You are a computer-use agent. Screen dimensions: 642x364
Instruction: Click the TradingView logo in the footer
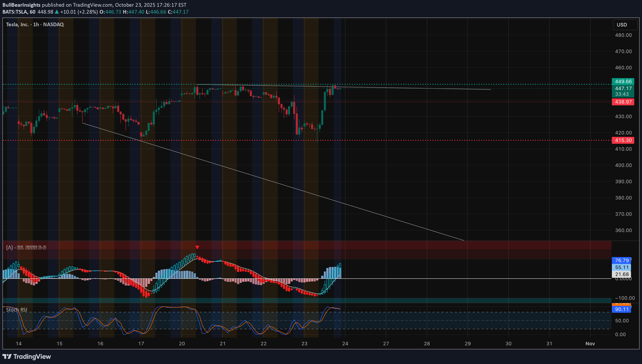(27, 356)
